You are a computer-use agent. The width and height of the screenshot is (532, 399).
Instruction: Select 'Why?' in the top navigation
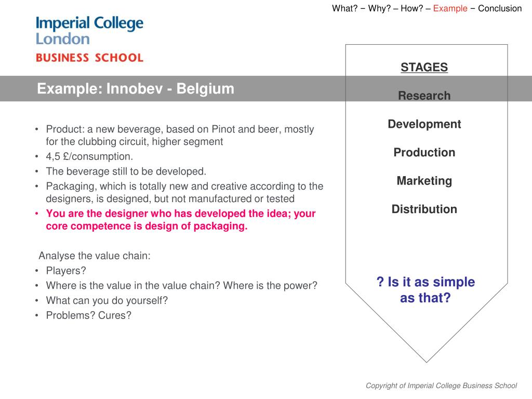coord(379,8)
